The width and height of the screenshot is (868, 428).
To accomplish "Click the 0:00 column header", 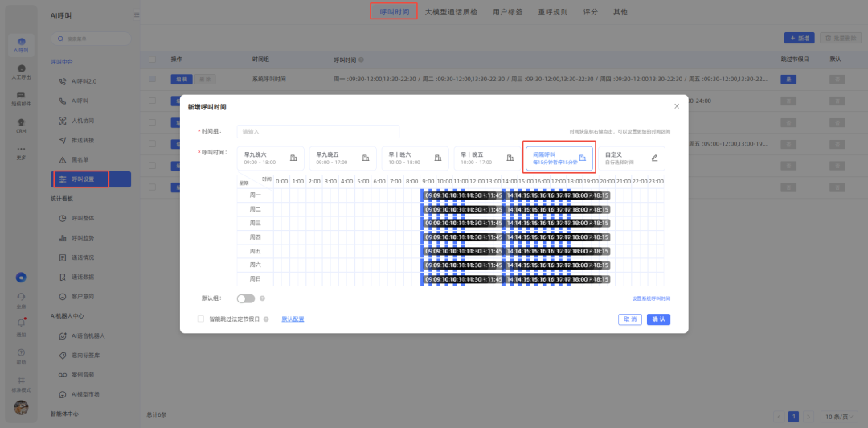I will 282,181.
